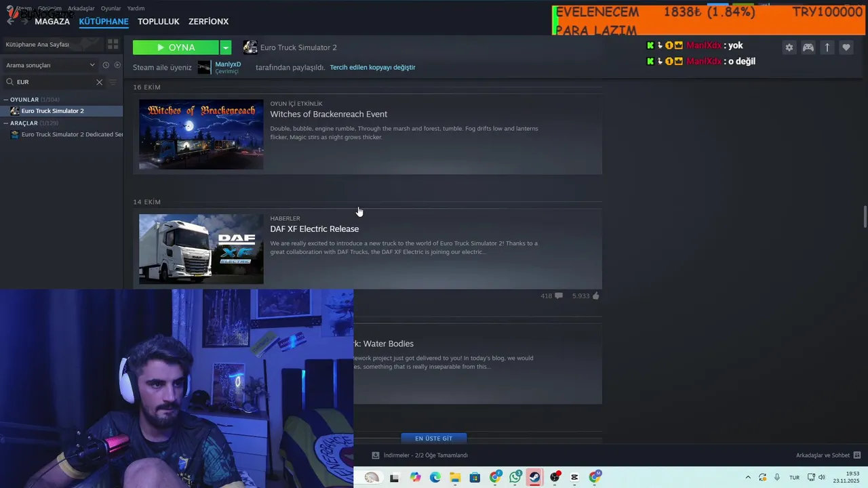Image resolution: width=868 pixels, height=488 pixels.
Task: Click the 19:53 clock in the taskbar
Action: pos(852,474)
